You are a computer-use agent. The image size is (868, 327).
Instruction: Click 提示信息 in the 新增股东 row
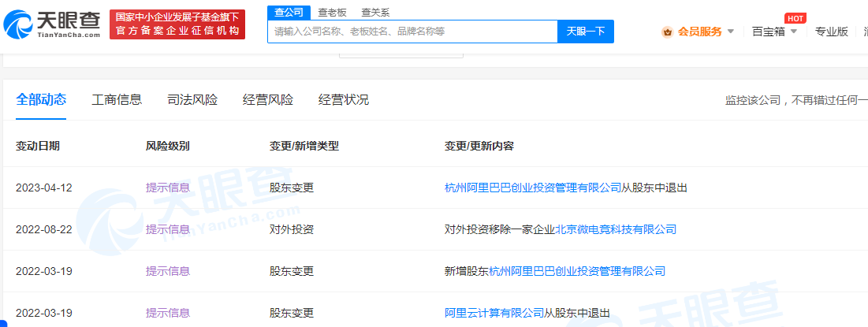[x=168, y=271]
